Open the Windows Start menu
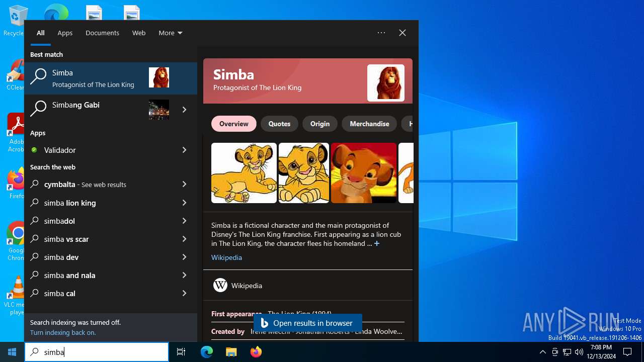The width and height of the screenshot is (644, 362). [x=12, y=352]
